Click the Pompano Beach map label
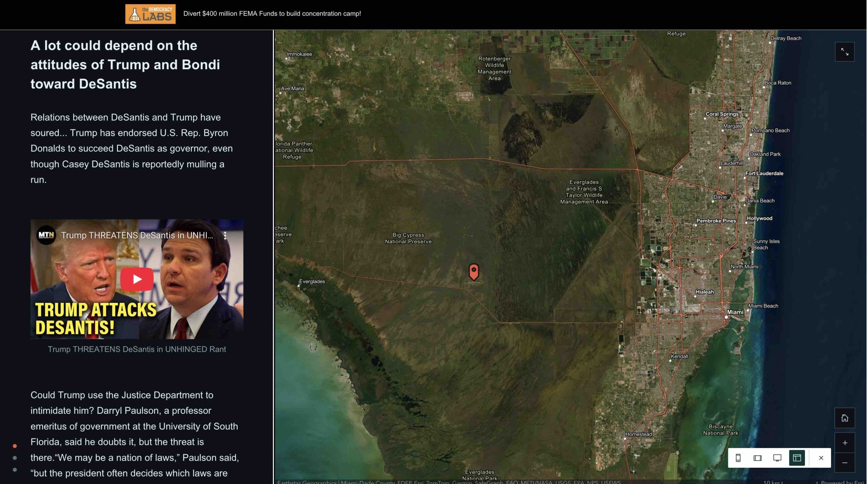Image resolution: width=868 pixels, height=484 pixels. point(770,131)
